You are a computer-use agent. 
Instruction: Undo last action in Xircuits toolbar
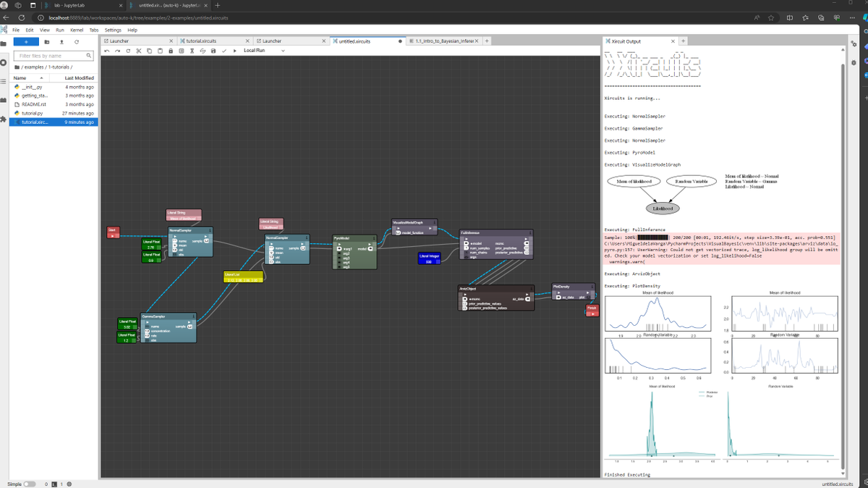107,51
